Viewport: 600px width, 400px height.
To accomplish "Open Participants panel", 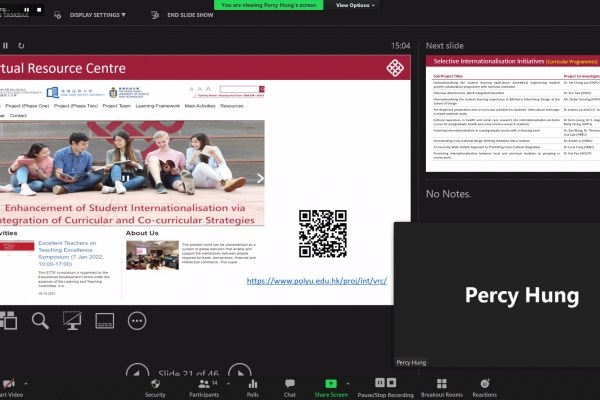I will point(204,388).
